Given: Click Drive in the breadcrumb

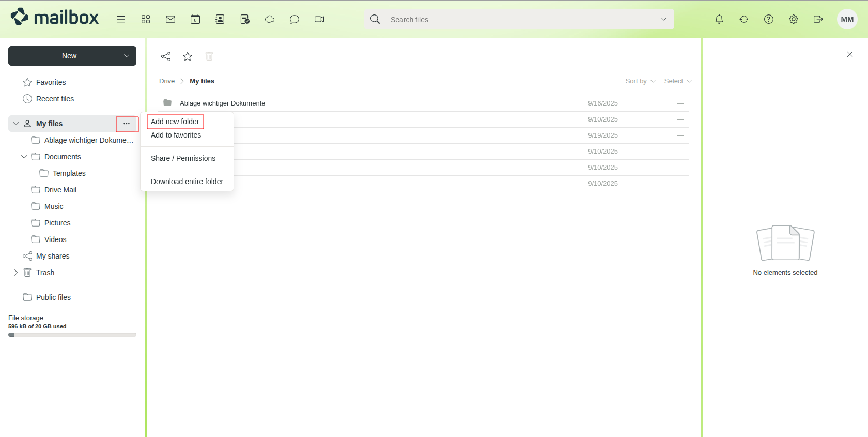Looking at the screenshot, I should coord(167,81).
